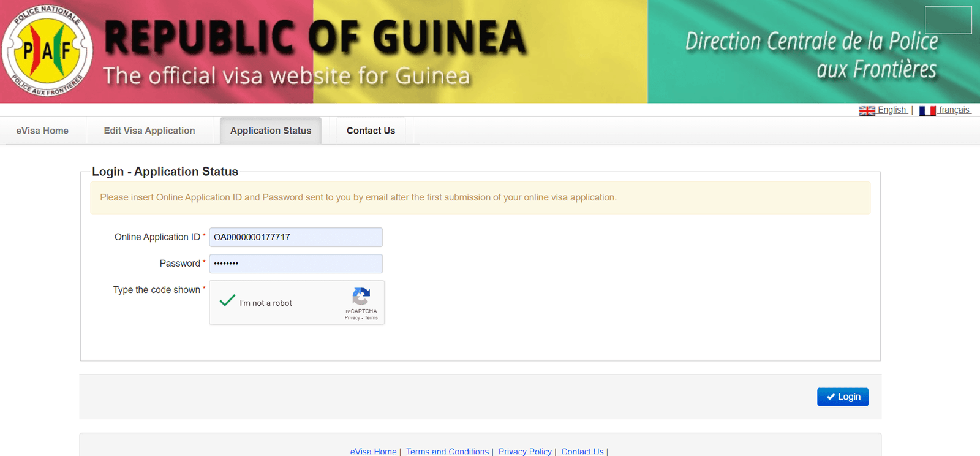
Task: Open the Edit Visa Application tab
Action: [x=149, y=131]
